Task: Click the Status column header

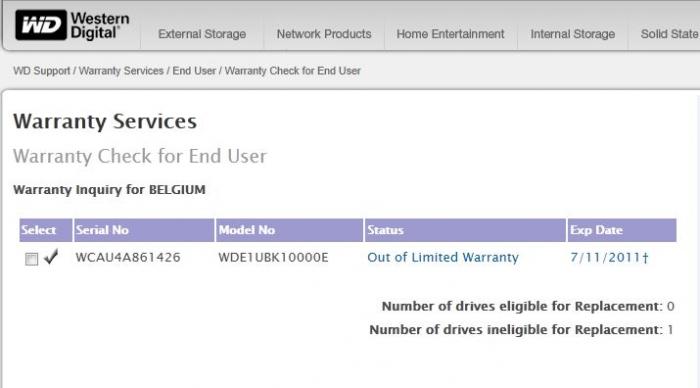Action: 465,230
